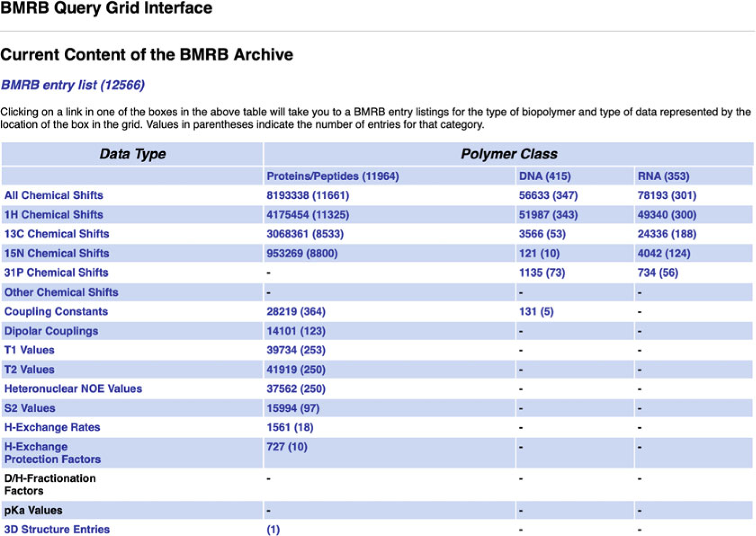Screen dimensions: 756x536
Task: Click the T1 Values row link
Action: (29, 350)
